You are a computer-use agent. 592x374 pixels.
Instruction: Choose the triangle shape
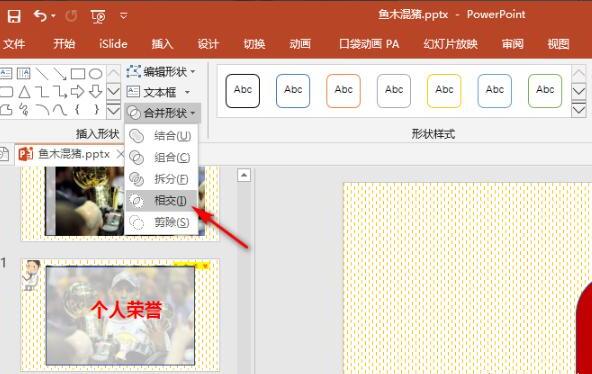pyautogui.click(x=24, y=92)
